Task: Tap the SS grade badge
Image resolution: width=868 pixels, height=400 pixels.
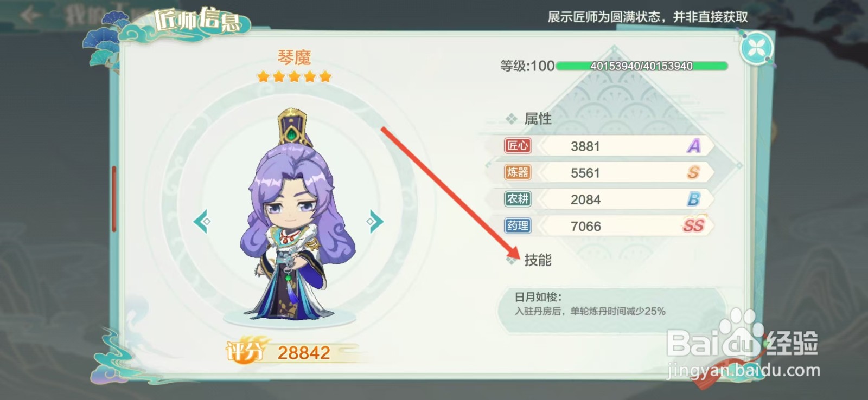Action: 693,225
